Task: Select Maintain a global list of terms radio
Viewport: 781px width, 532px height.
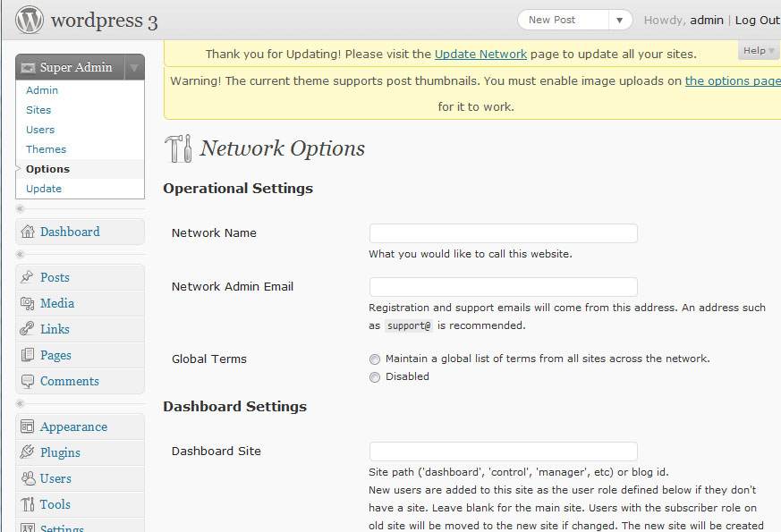Action: tap(375, 359)
